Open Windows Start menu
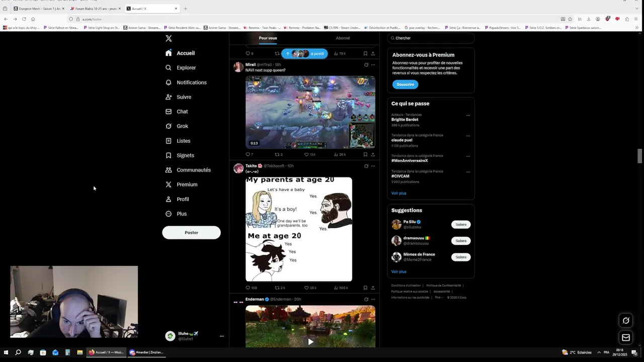The image size is (644, 362). (6, 352)
